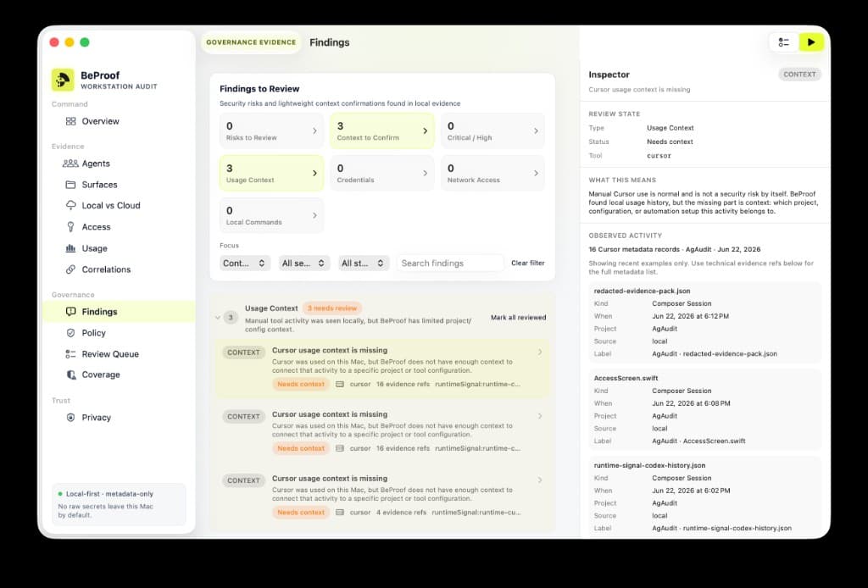Click 'Jun 22, 2026 at 6:08 PM' value

[691, 404]
